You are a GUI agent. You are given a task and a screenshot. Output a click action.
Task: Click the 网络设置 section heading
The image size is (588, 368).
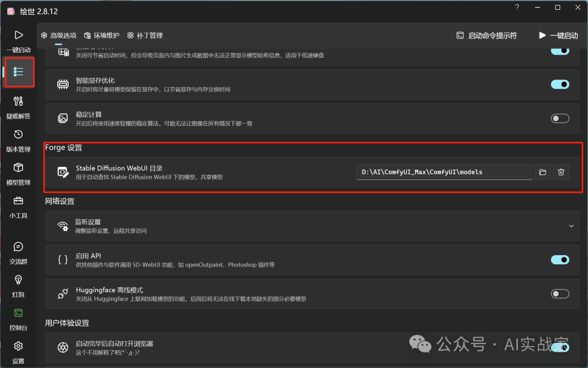60,201
